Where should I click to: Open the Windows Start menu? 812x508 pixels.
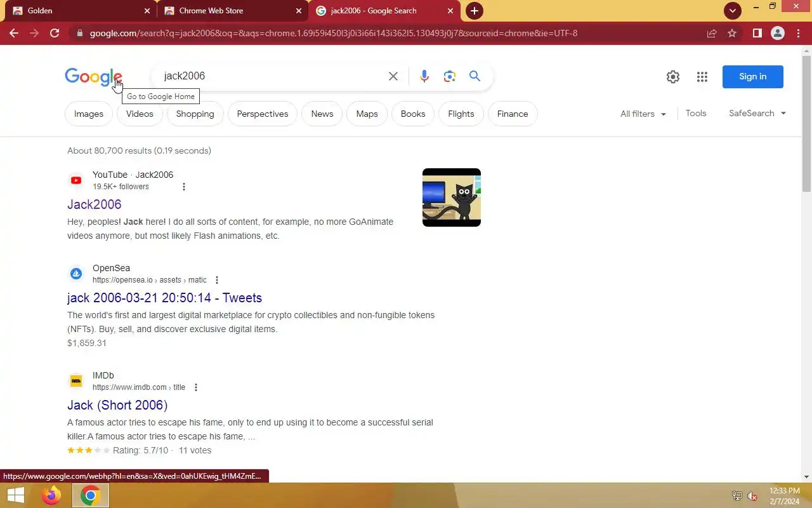tap(16, 495)
